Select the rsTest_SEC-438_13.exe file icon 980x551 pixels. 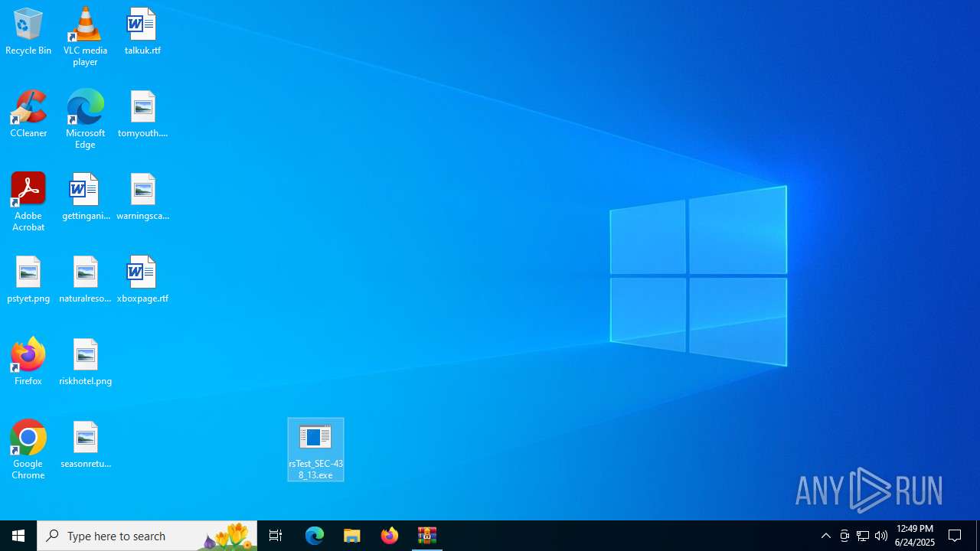(315, 450)
